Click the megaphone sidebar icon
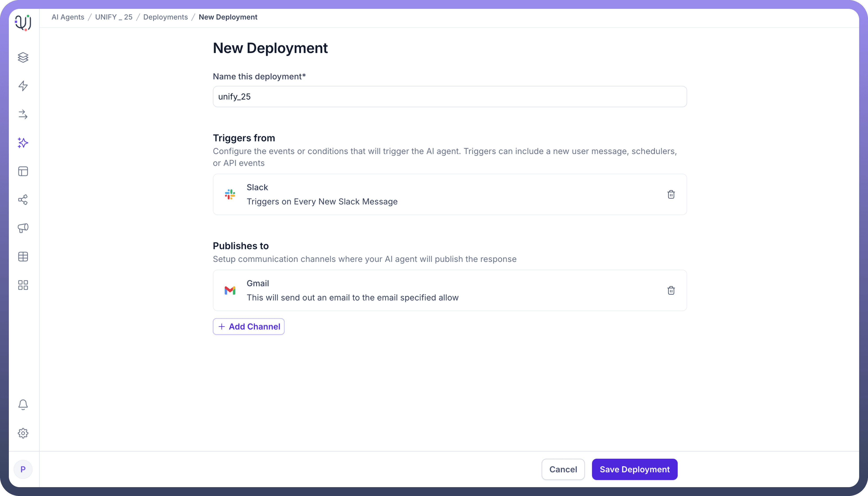868x496 pixels. (23, 228)
